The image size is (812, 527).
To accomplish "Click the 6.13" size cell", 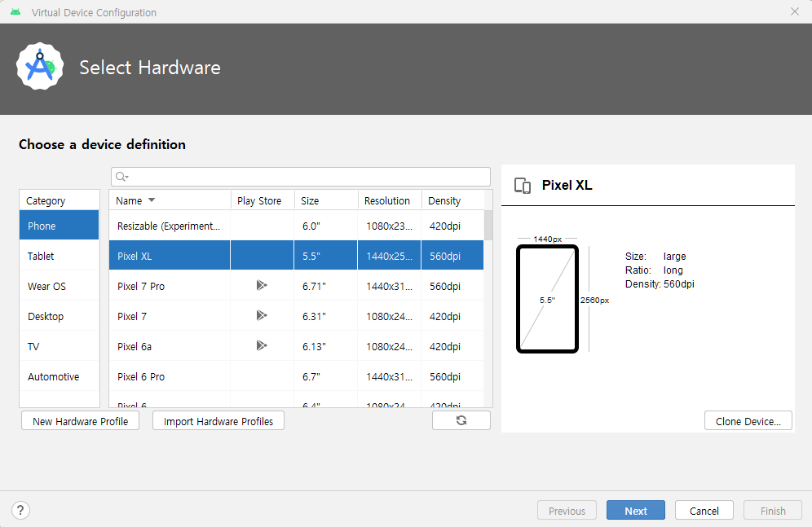I will click(x=326, y=346).
